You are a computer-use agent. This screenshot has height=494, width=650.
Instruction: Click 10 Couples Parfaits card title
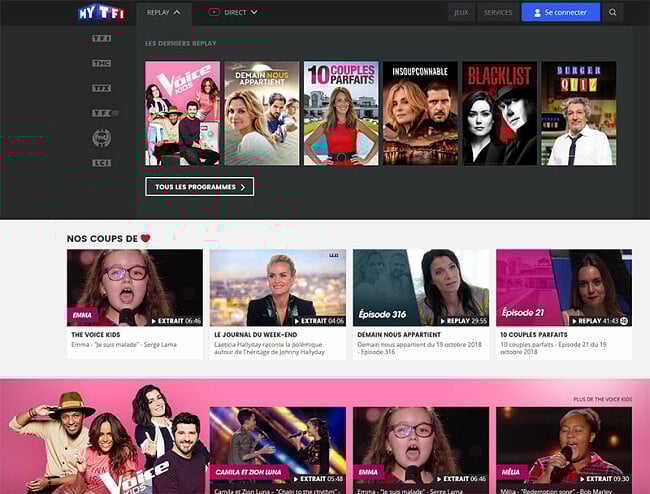pos(534,334)
